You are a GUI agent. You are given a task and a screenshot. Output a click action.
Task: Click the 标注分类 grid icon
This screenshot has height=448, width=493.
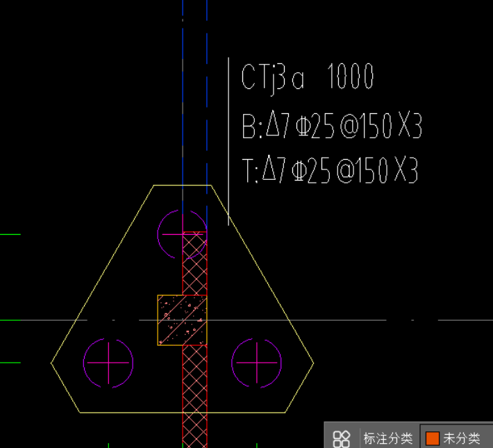pyautogui.click(x=341, y=438)
